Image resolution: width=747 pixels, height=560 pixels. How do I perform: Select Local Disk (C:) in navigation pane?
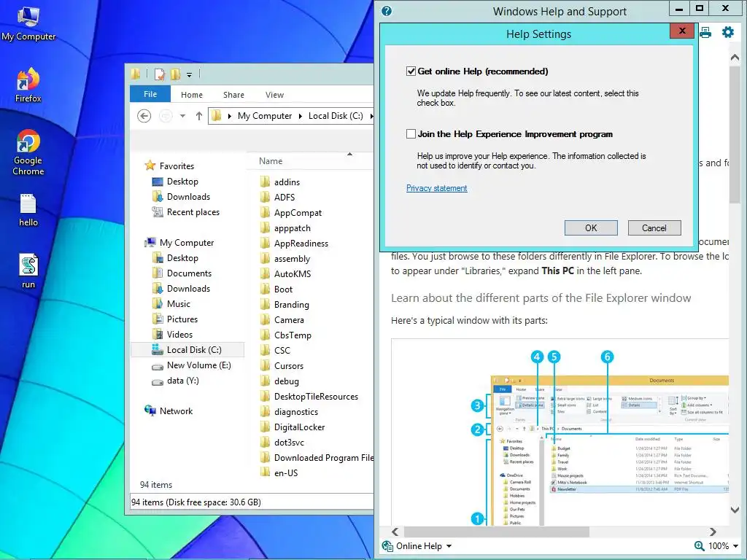point(187,349)
